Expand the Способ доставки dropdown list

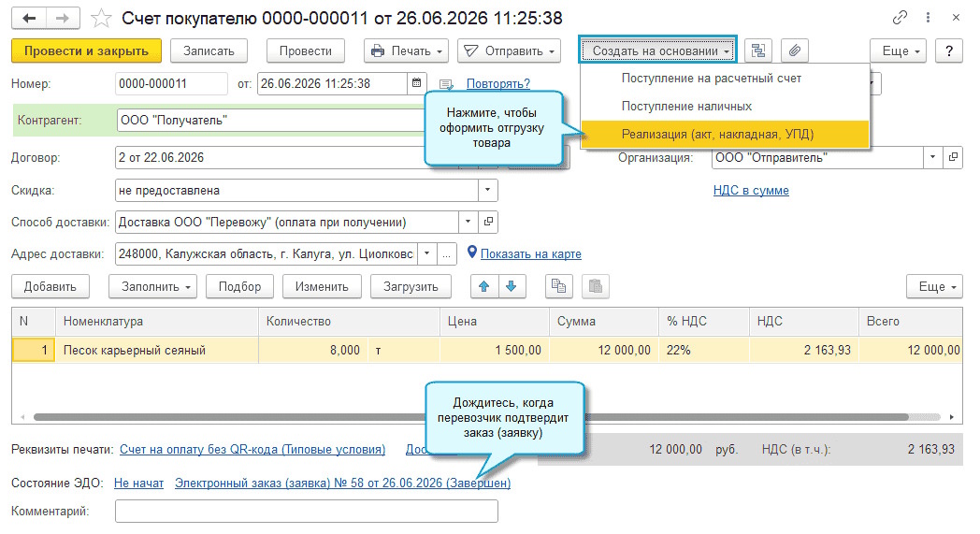click(468, 222)
